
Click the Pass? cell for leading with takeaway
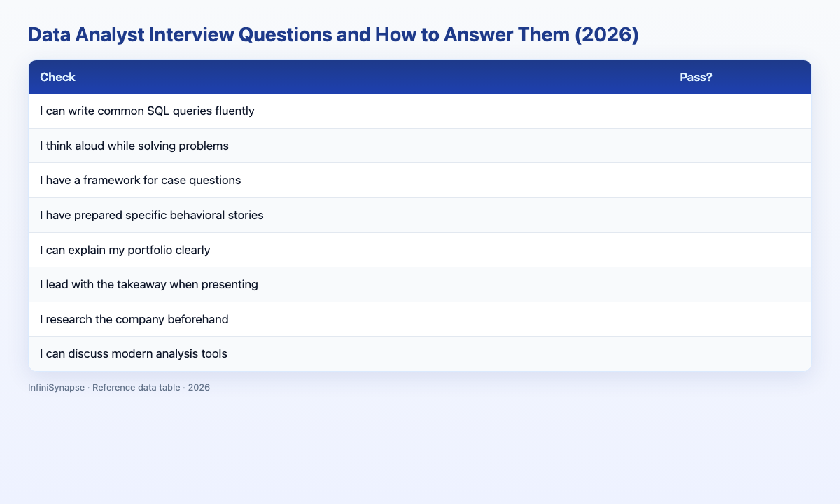tap(740, 285)
